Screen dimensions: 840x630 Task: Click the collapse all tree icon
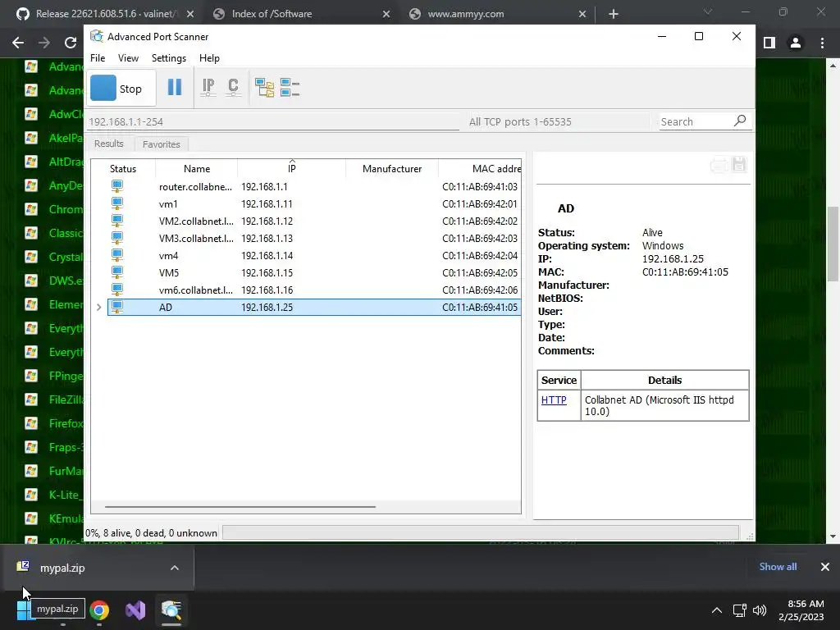(290, 87)
